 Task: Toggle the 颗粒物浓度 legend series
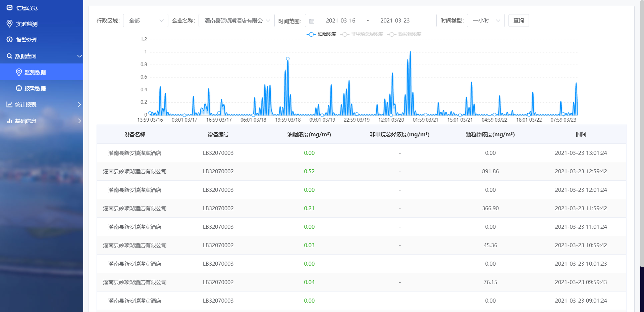pyautogui.click(x=404, y=34)
